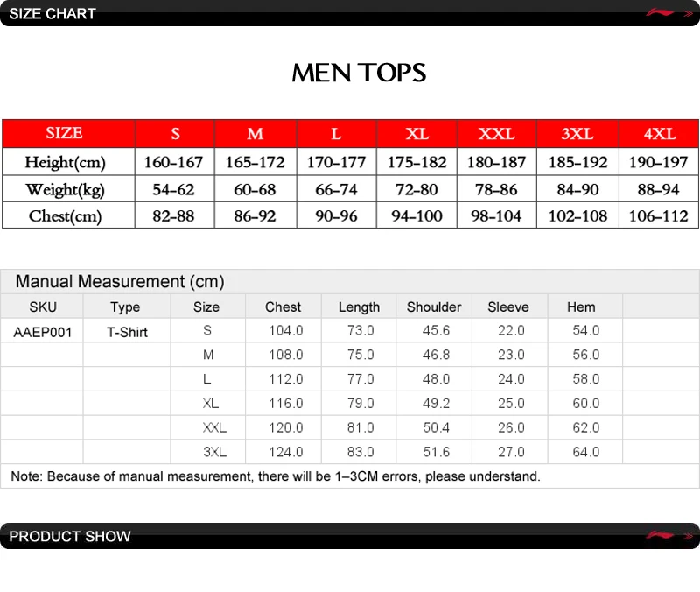700x592 pixels.
Task: Click the S column header in red row
Action: click(175, 134)
